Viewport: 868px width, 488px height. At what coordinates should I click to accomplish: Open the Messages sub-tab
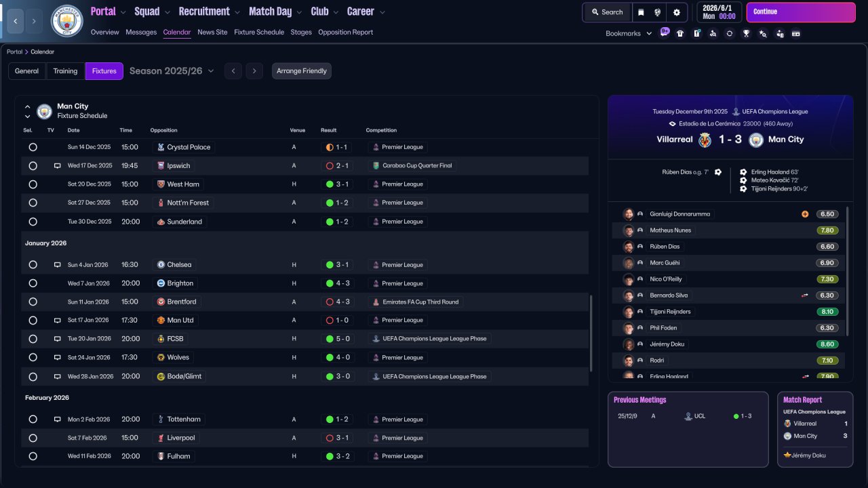(141, 32)
